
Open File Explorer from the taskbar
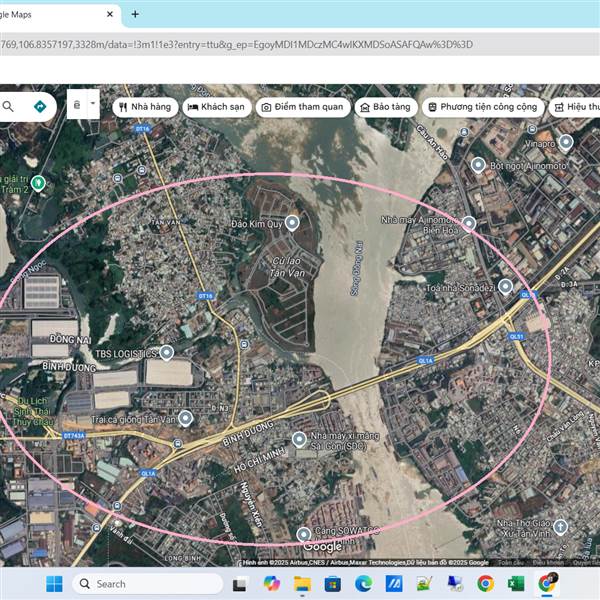point(302,584)
